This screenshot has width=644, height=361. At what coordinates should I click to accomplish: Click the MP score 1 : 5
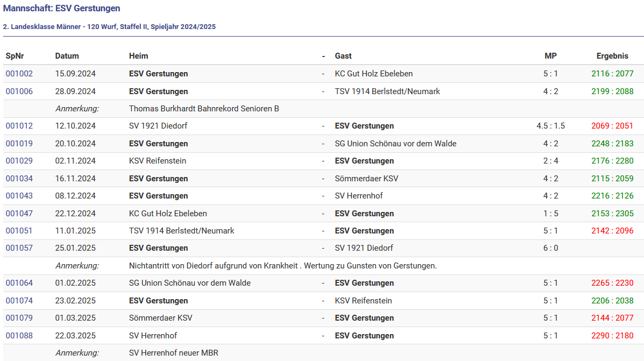(x=551, y=214)
